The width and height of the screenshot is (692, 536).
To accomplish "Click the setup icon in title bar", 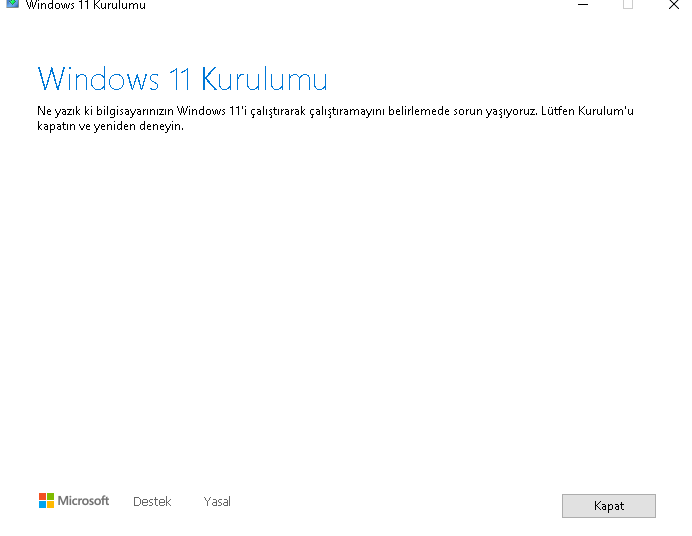I will click(12, 4).
